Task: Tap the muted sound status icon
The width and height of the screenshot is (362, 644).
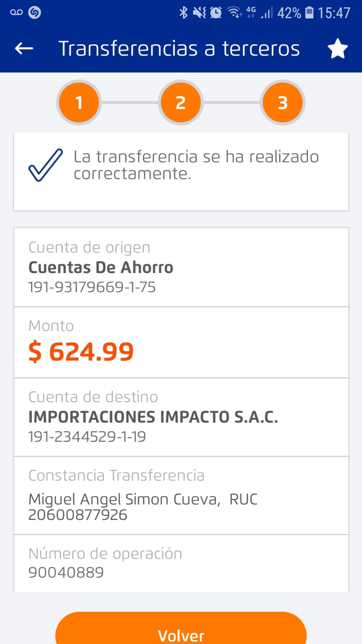Action: click(x=199, y=12)
